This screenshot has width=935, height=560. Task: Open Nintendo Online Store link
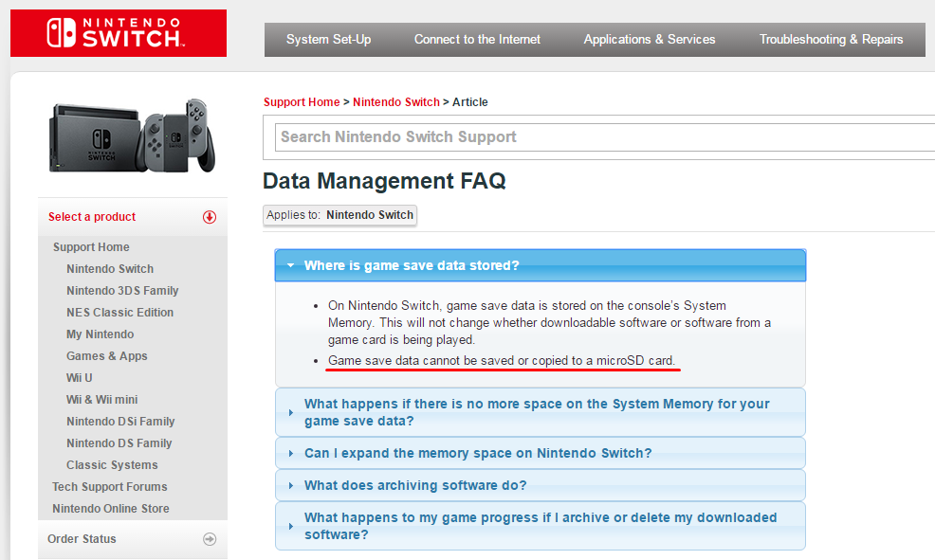coord(111,509)
